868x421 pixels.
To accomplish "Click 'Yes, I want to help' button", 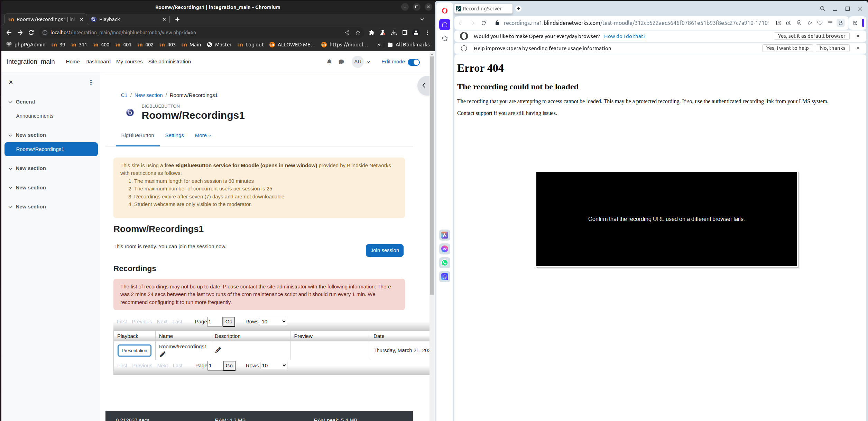I will [x=787, y=48].
